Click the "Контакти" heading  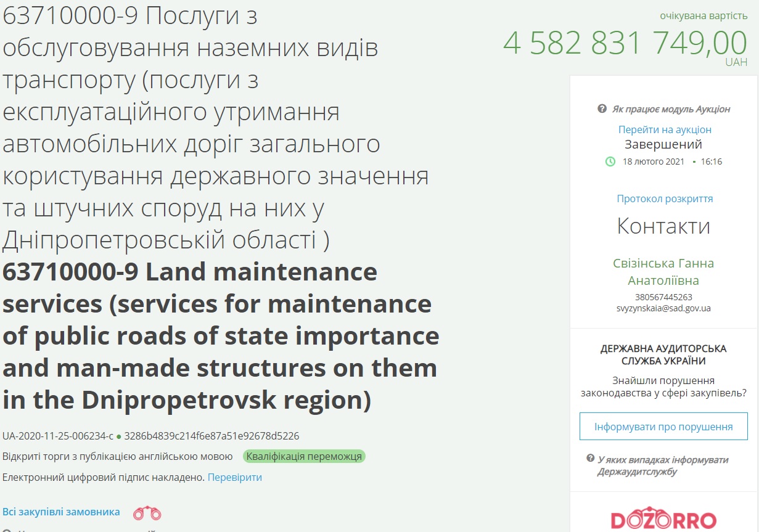(663, 226)
